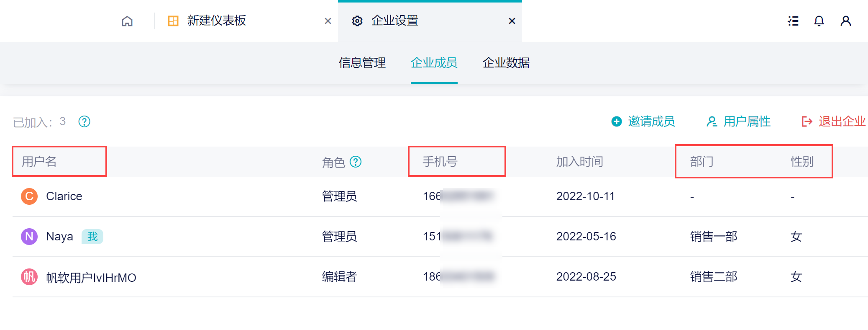Switch to the 新建仪表板 tab
The width and height of the screenshot is (868, 330).
tap(216, 21)
